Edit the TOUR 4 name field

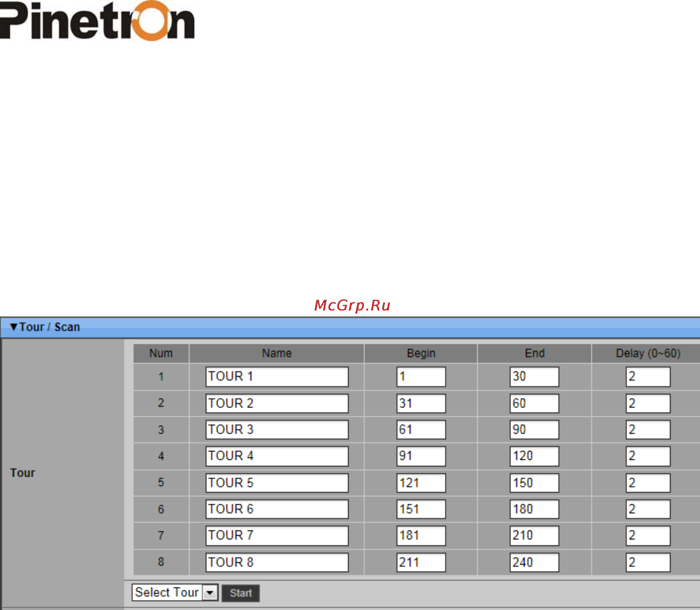pyautogui.click(x=277, y=456)
